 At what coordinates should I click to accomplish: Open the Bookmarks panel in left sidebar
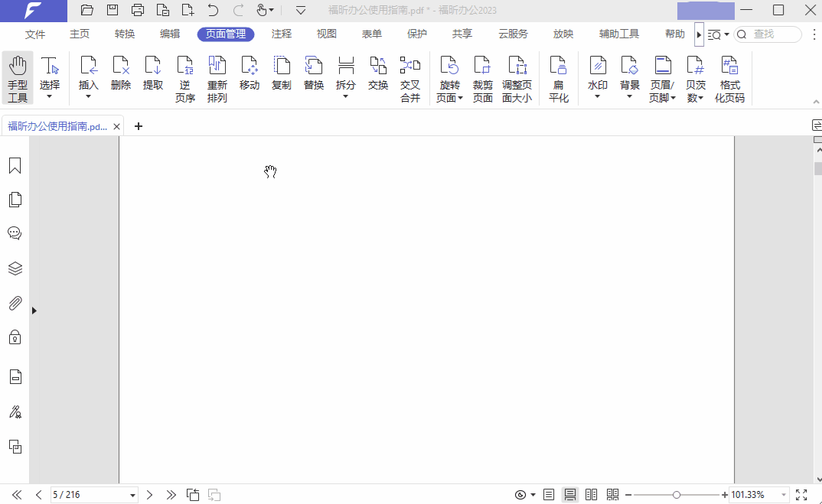tap(15, 166)
